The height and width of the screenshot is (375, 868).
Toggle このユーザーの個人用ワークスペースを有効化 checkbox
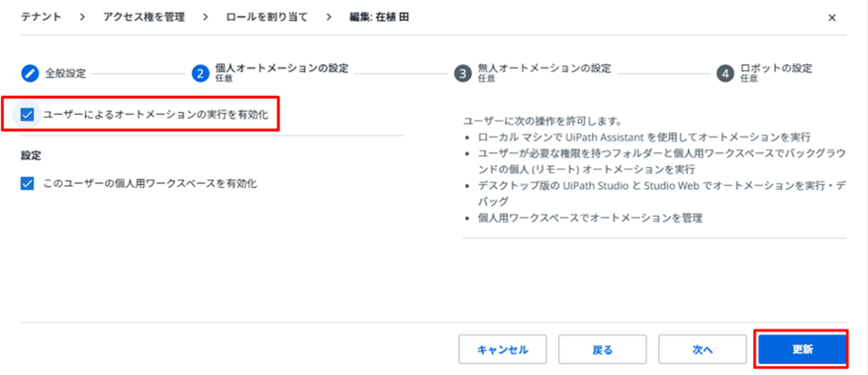tap(27, 184)
